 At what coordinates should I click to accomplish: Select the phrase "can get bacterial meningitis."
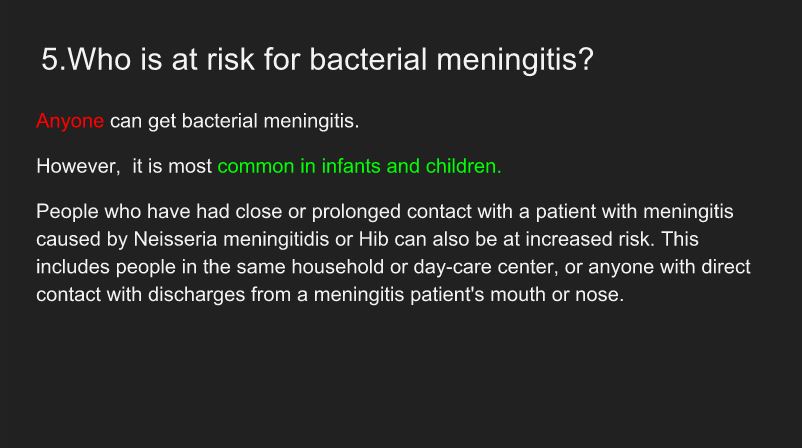234,122
